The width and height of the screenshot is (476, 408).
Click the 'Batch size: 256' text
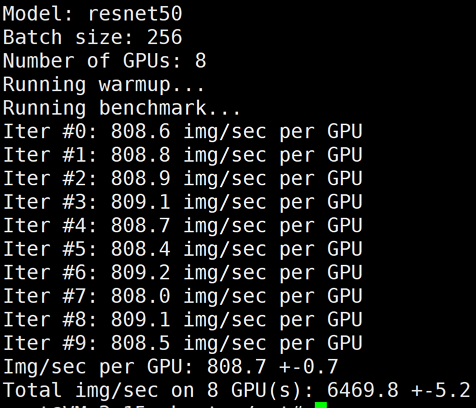[92, 37]
